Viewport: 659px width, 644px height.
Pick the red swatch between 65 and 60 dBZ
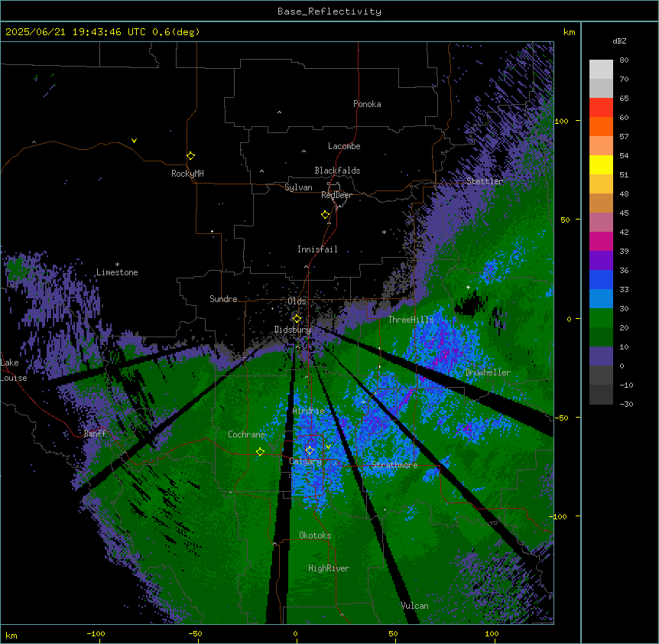(601, 107)
